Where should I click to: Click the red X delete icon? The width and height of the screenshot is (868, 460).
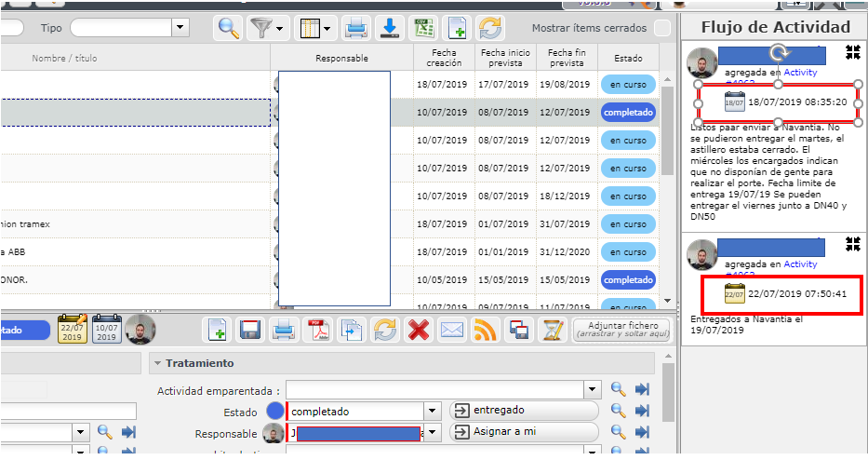point(419,330)
